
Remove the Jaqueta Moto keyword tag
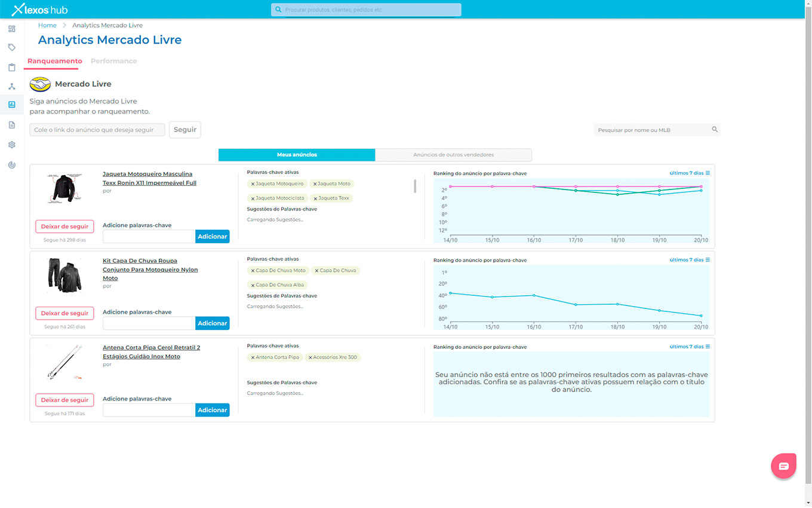tap(315, 184)
